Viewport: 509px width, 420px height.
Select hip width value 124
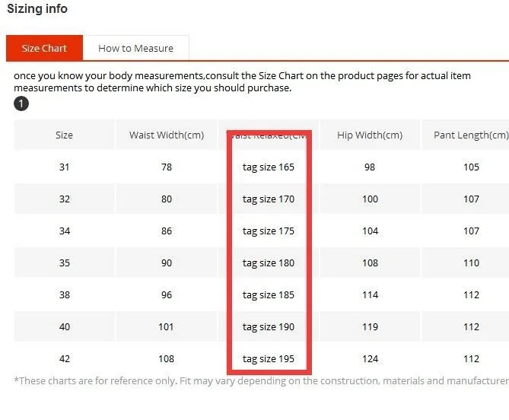[370, 359]
